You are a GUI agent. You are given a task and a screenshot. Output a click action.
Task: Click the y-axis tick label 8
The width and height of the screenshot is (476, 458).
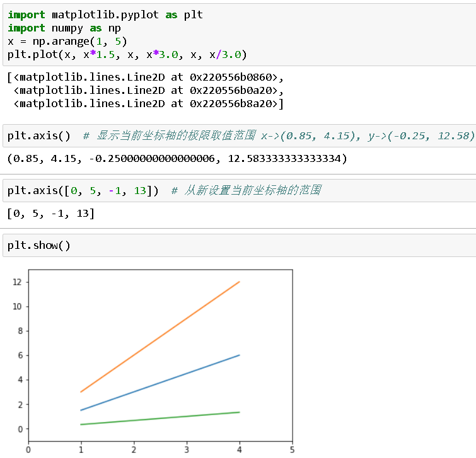(20, 331)
